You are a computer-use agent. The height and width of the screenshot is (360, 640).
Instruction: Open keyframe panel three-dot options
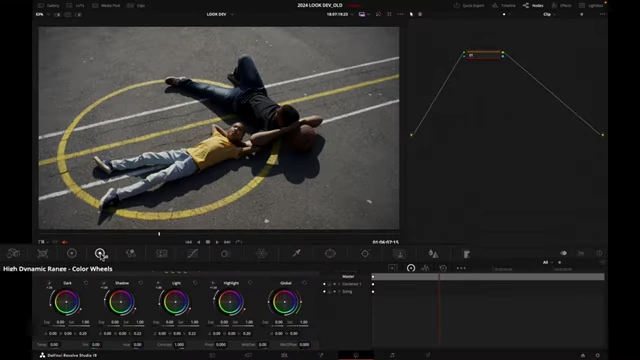461,268
